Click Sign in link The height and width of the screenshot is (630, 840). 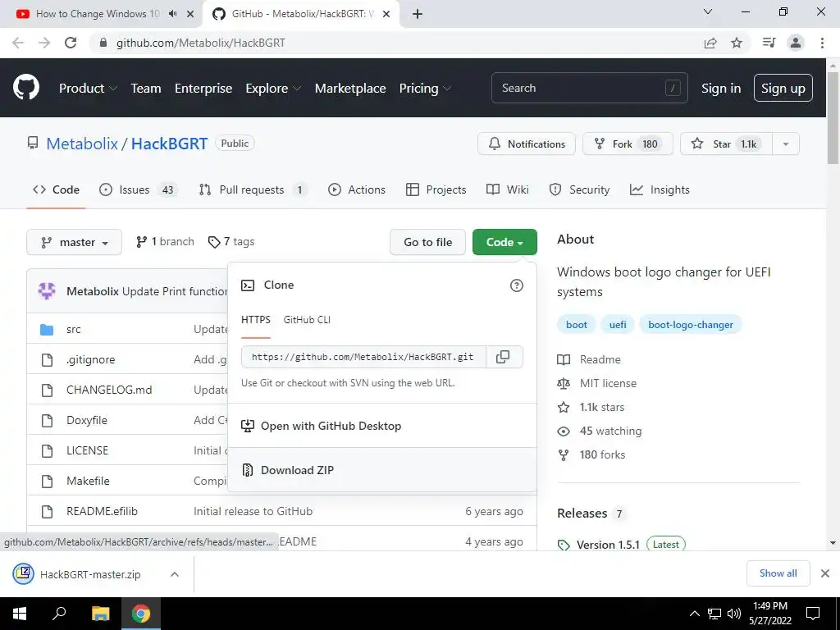tap(721, 89)
